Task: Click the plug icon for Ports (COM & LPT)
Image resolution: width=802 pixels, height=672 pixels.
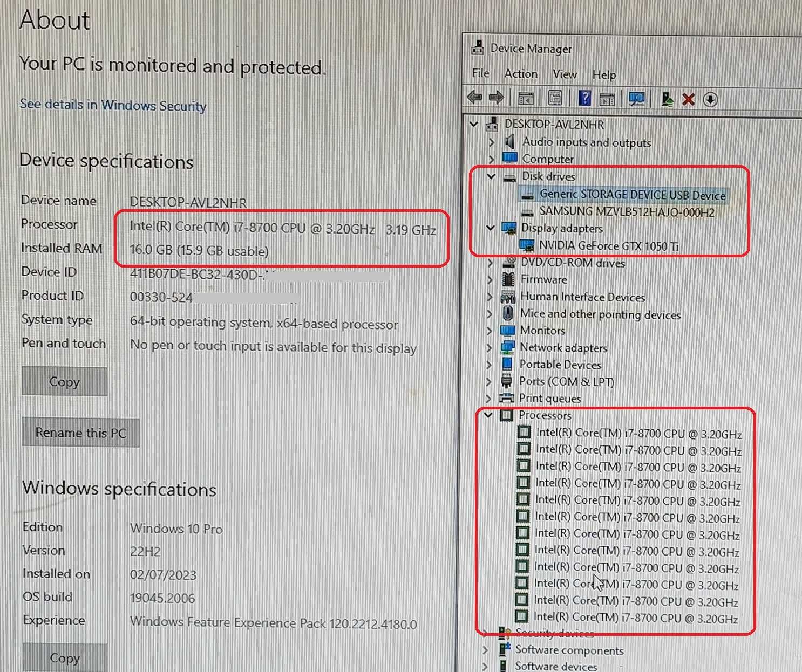Action: [x=506, y=381]
